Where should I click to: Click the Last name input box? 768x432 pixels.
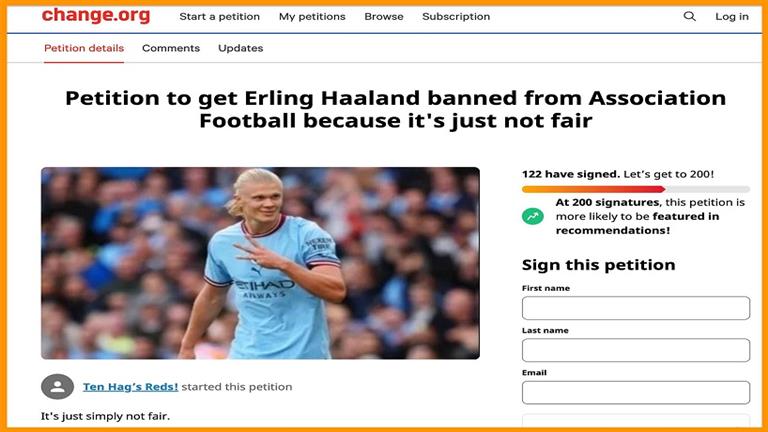tap(636, 350)
